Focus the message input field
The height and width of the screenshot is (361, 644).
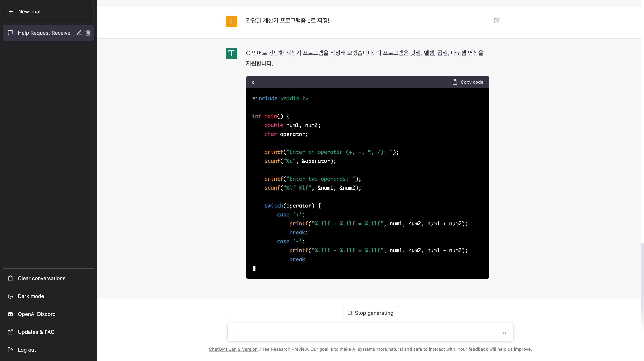click(x=370, y=332)
